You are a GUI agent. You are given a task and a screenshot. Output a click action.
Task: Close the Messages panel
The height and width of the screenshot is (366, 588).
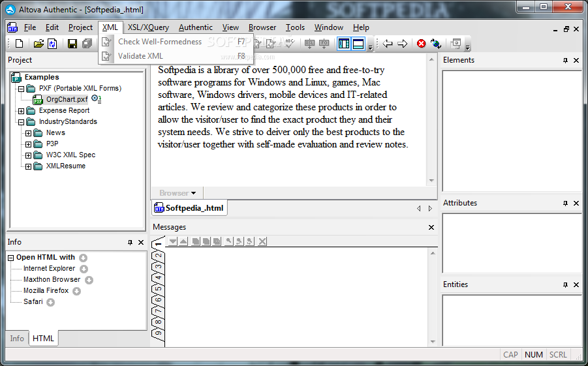pos(431,227)
